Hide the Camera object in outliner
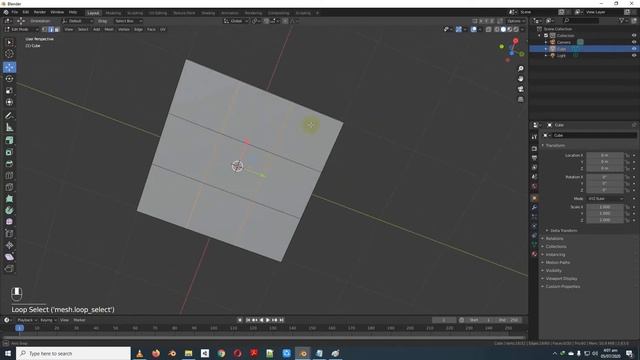 634,42
